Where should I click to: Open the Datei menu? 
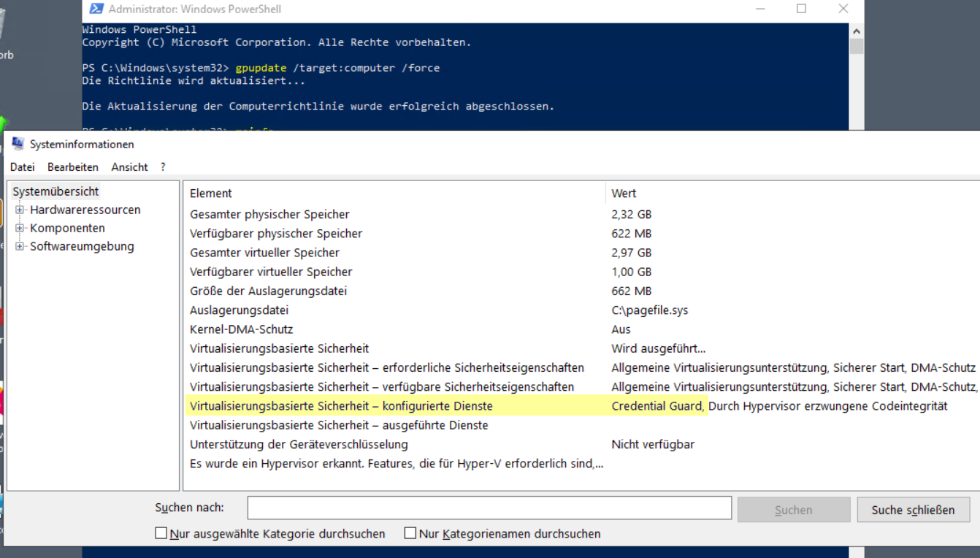click(22, 167)
